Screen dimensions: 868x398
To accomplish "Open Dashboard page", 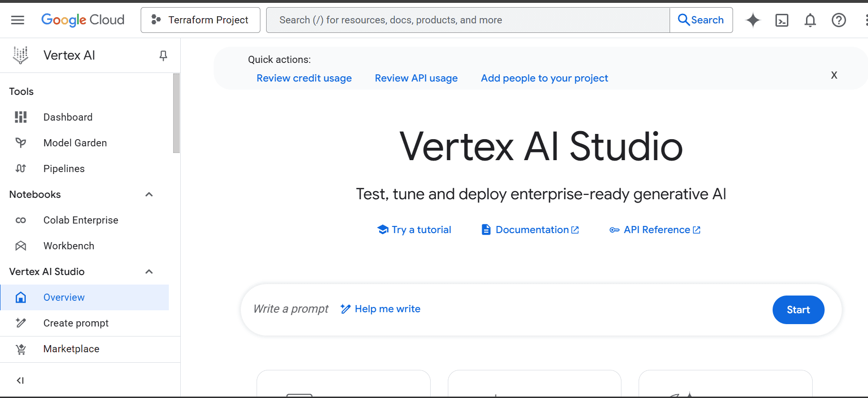I will (x=68, y=117).
